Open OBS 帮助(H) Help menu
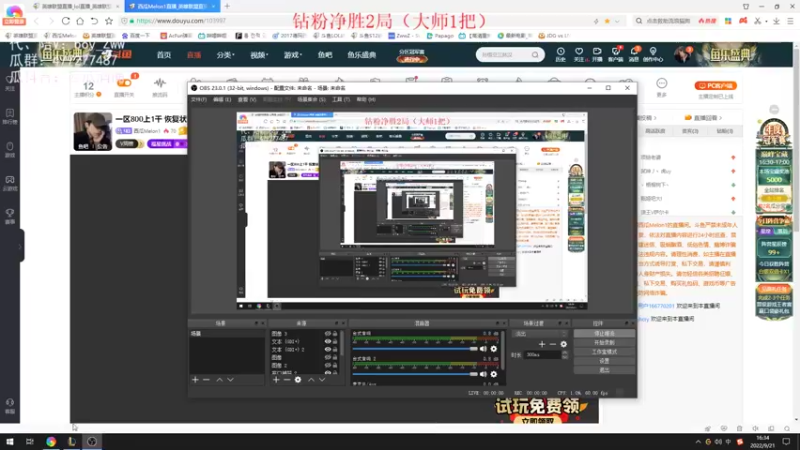The height and width of the screenshot is (450, 800). [366, 99]
